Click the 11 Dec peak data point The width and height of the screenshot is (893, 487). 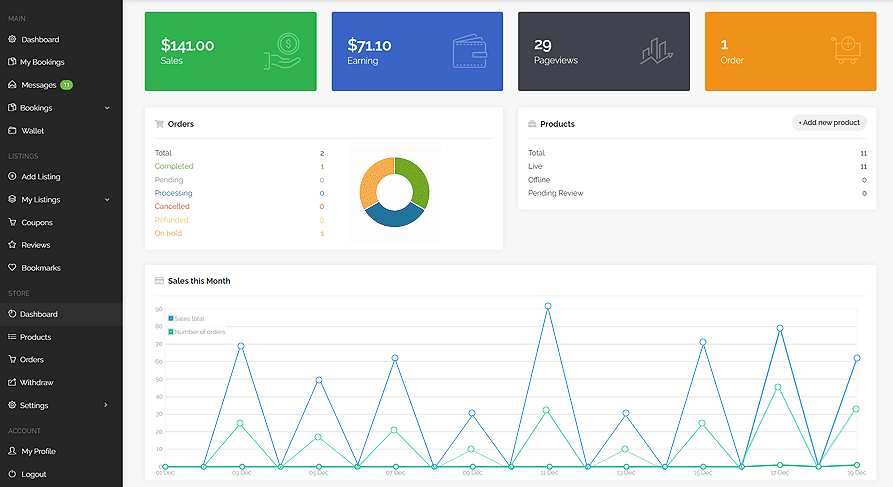548,306
